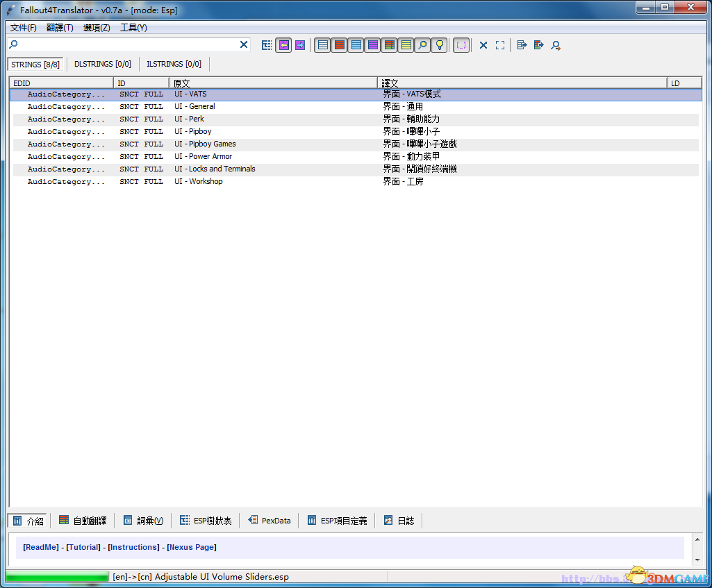The image size is (712, 588).
Task: Click the intro panel scroll-down arrow
Action: pos(697,560)
